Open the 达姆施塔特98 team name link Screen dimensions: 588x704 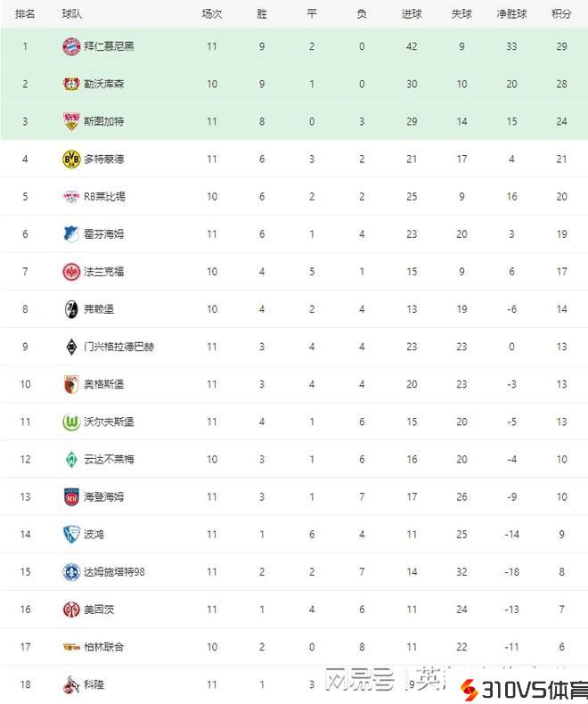click(114, 572)
